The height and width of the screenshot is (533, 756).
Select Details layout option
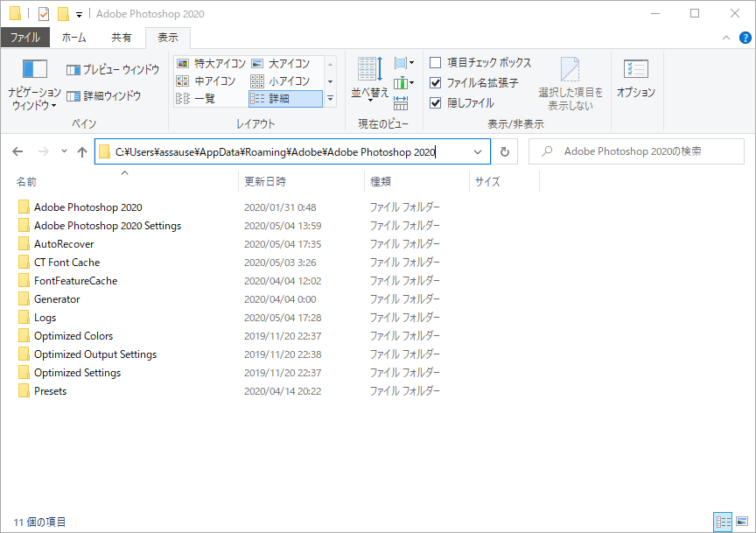tap(285, 99)
